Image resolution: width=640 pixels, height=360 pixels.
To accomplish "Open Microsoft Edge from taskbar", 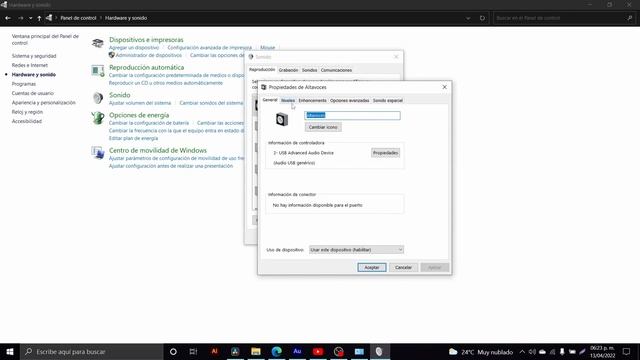I will click(276, 351).
